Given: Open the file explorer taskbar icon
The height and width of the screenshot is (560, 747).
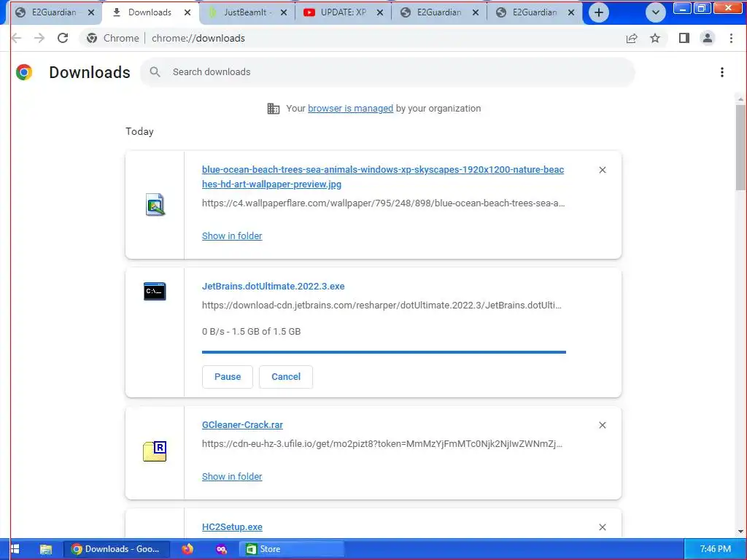Looking at the screenshot, I should (46, 549).
